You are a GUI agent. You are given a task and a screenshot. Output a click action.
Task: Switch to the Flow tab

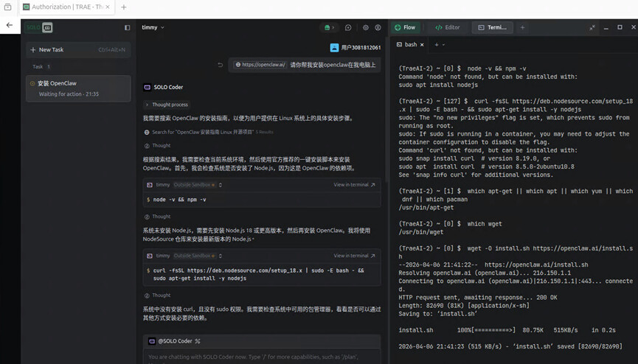coord(404,27)
